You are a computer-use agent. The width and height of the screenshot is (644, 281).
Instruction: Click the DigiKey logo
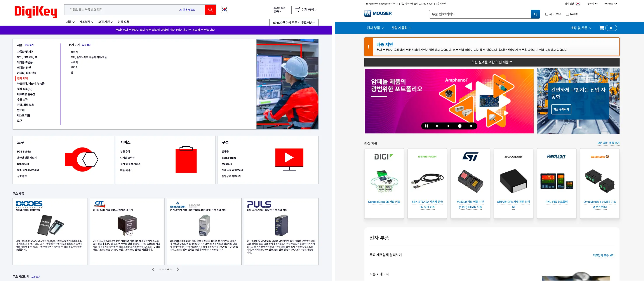(x=36, y=12)
